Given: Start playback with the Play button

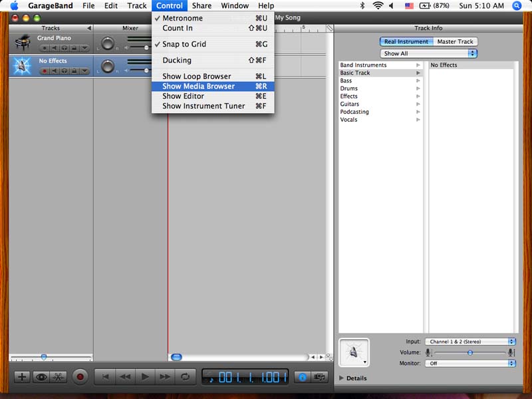Looking at the screenshot, I should pyautogui.click(x=145, y=376).
